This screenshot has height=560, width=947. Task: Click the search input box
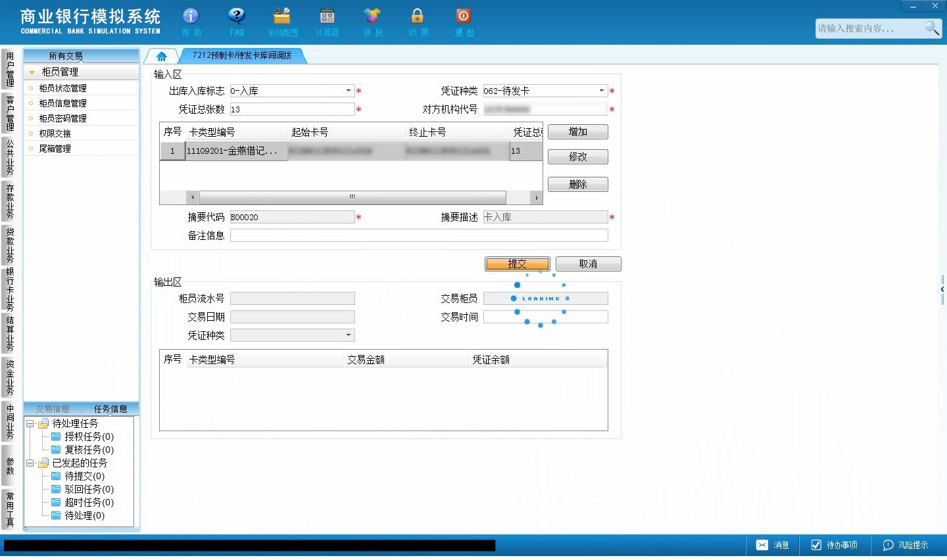pos(869,28)
